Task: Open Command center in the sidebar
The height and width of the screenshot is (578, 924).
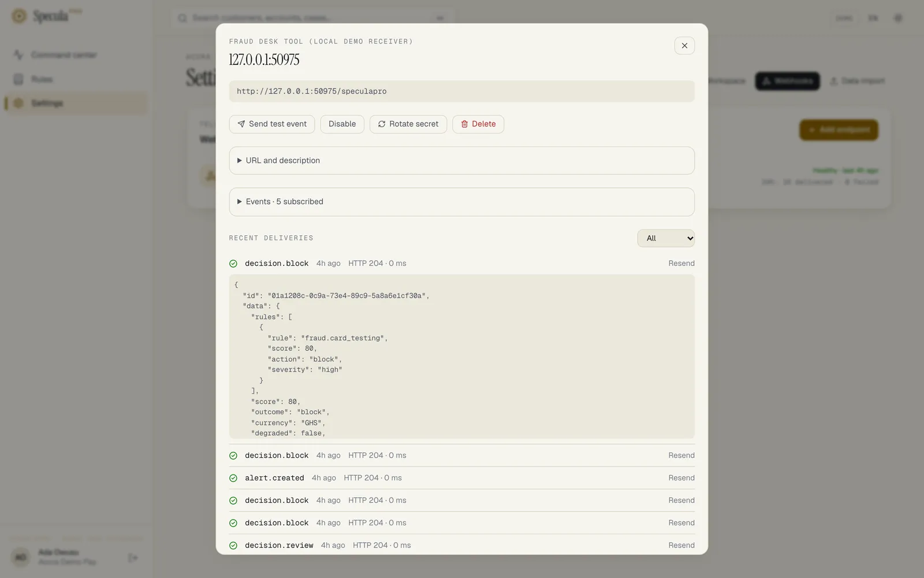Action: click(x=76, y=55)
